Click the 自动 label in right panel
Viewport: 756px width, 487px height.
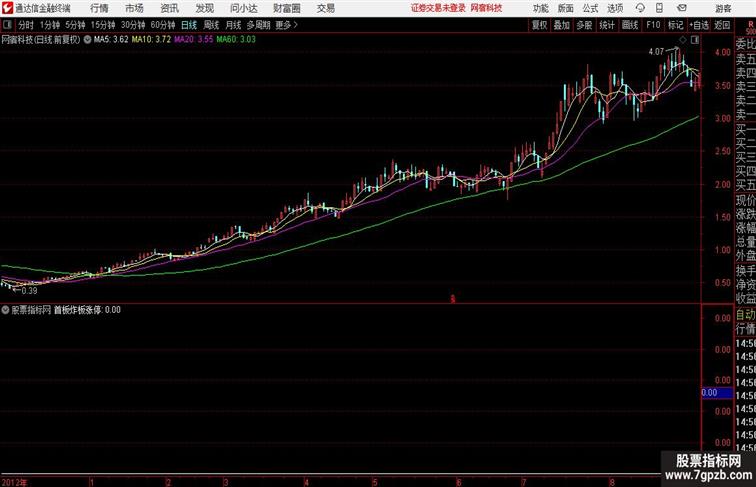(x=745, y=315)
